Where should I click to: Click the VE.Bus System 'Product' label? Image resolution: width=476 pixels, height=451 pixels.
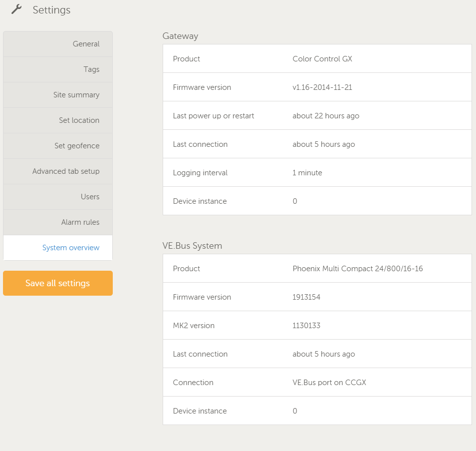tap(187, 269)
